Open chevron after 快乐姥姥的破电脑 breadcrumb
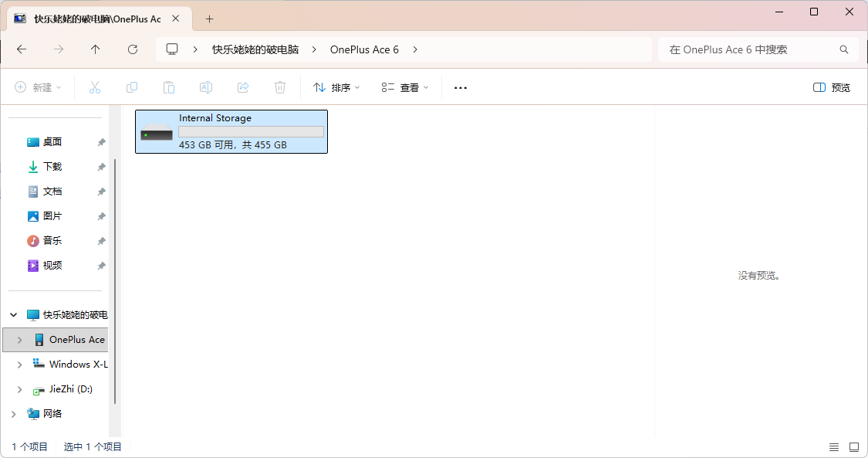 click(314, 49)
